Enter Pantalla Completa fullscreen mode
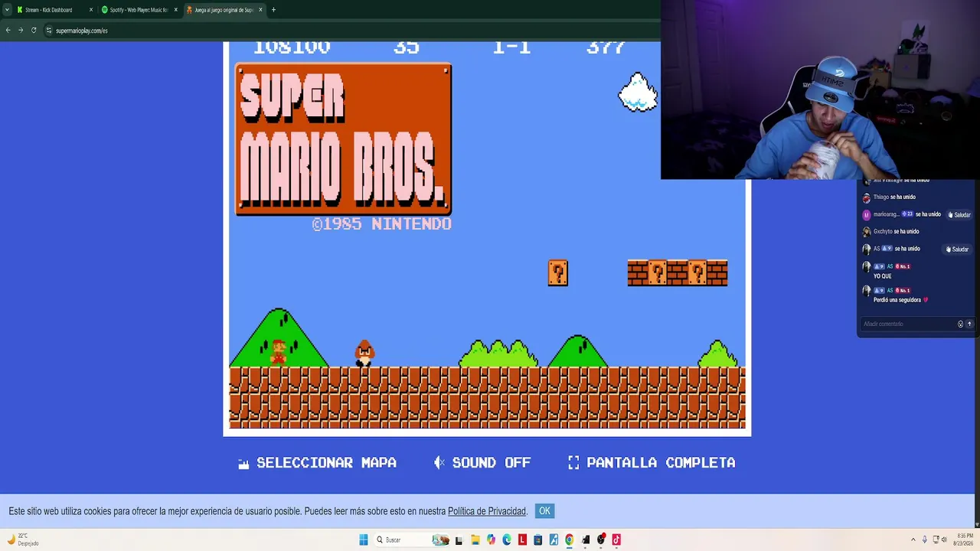The width and height of the screenshot is (980, 551). tap(652, 463)
